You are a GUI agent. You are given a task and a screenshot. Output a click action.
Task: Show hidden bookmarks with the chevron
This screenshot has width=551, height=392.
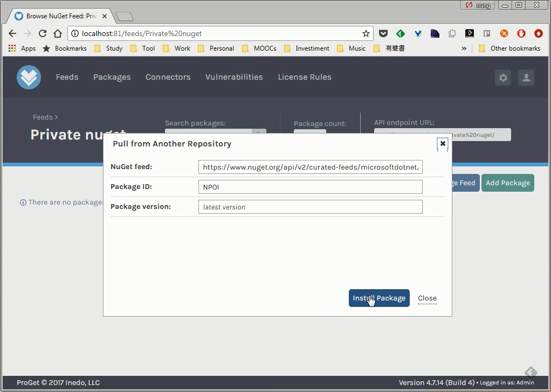(464, 48)
